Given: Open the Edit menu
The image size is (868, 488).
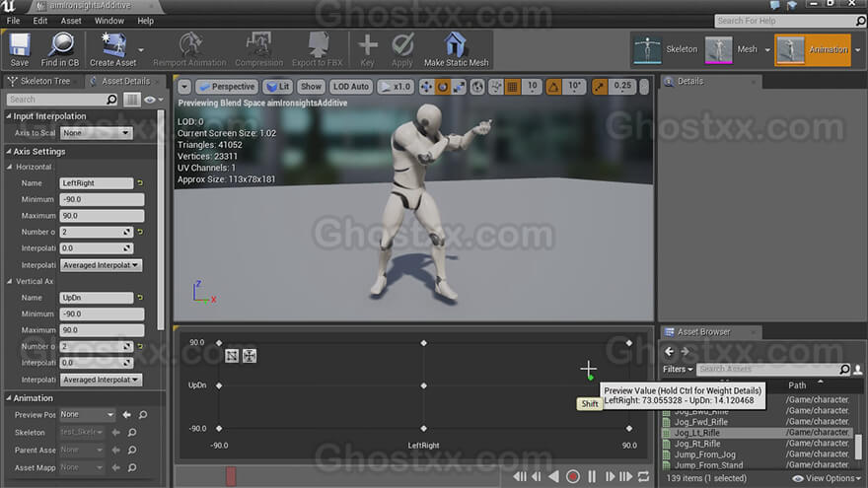Looking at the screenshot, I should coord(39,21).
